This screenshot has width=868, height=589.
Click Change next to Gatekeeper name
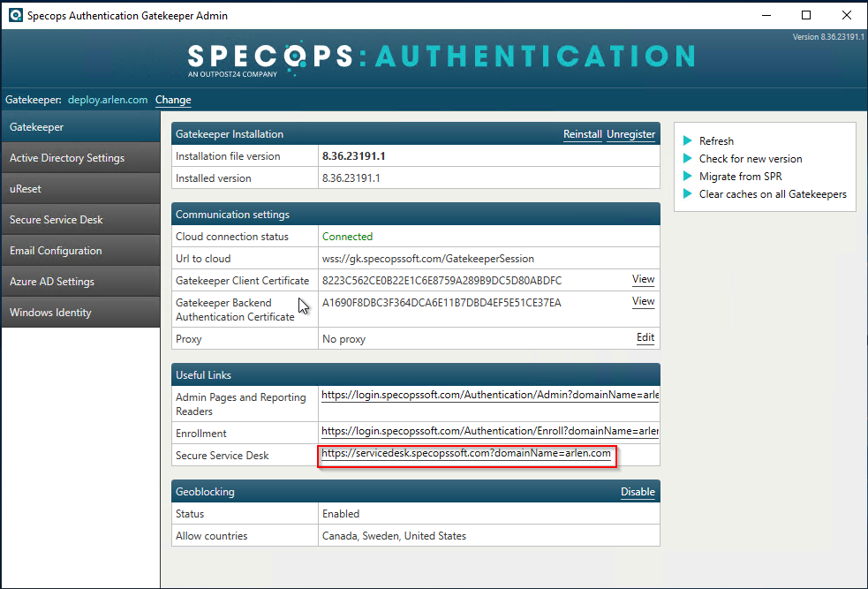173,100
